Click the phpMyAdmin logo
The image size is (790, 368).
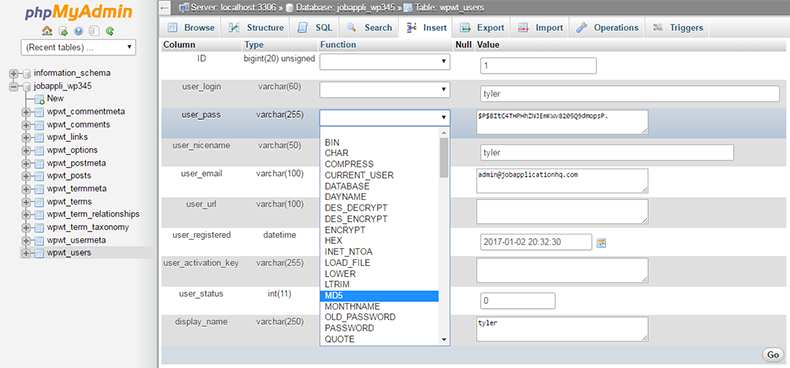point(79,12)
